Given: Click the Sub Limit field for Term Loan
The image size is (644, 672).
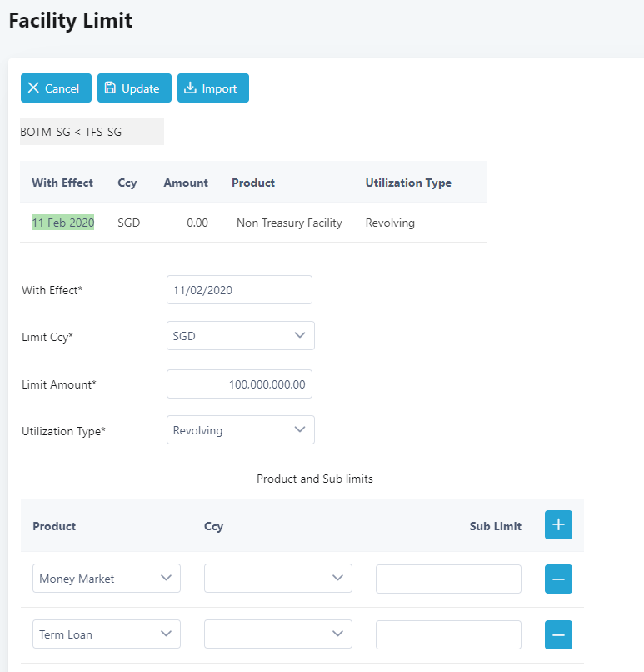Looking at the screenshot, I should [448, 634].
